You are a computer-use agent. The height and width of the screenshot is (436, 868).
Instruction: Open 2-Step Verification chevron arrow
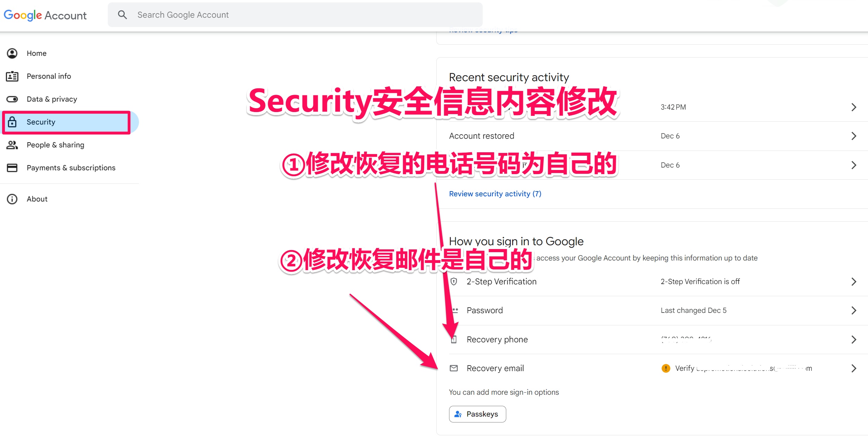point(853,282)
